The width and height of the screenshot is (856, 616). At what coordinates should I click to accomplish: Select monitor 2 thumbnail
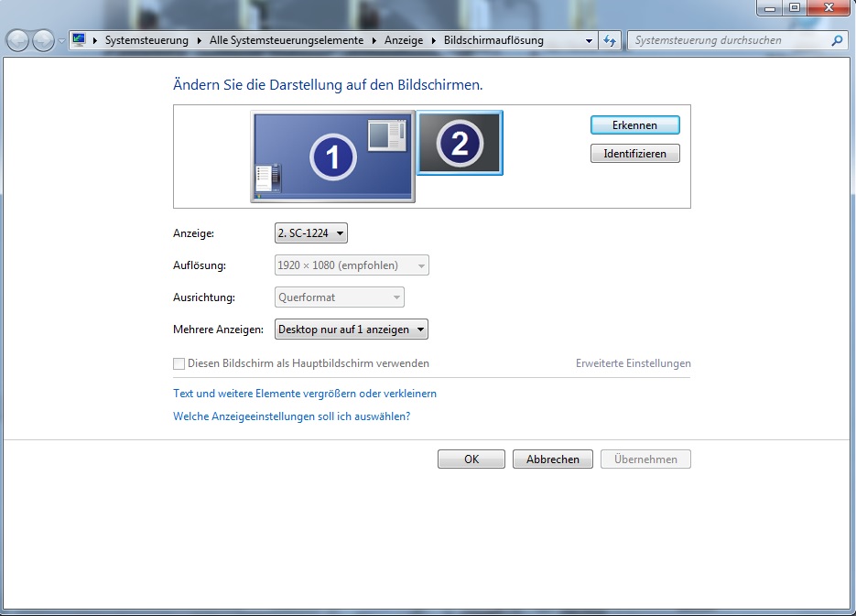[460, 143]
